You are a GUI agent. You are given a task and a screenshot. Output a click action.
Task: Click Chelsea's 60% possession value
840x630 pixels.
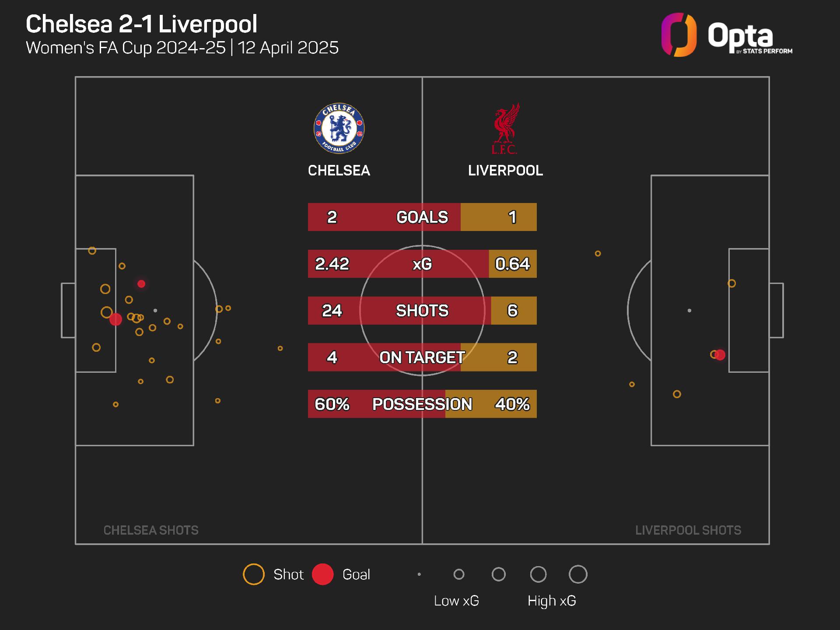332,404
